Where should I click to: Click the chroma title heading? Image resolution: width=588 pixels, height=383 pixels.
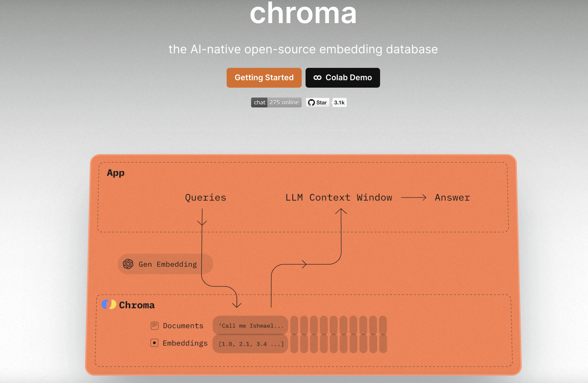pos(303,13)
